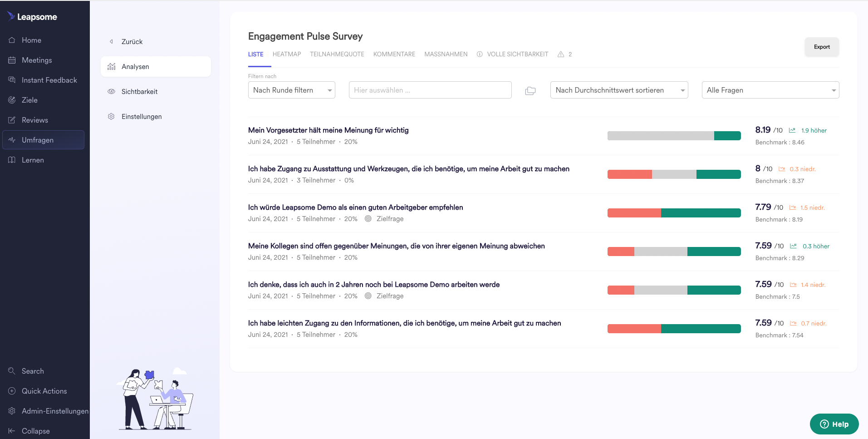Click result bar for 7.79 score question
The image size is (868, 439).
pos(674,212)
